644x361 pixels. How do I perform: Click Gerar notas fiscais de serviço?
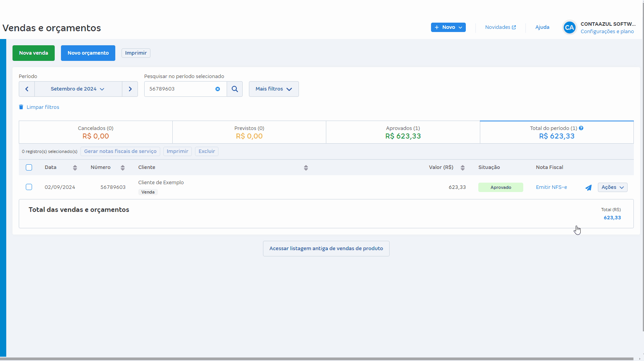tap(120, 151)
